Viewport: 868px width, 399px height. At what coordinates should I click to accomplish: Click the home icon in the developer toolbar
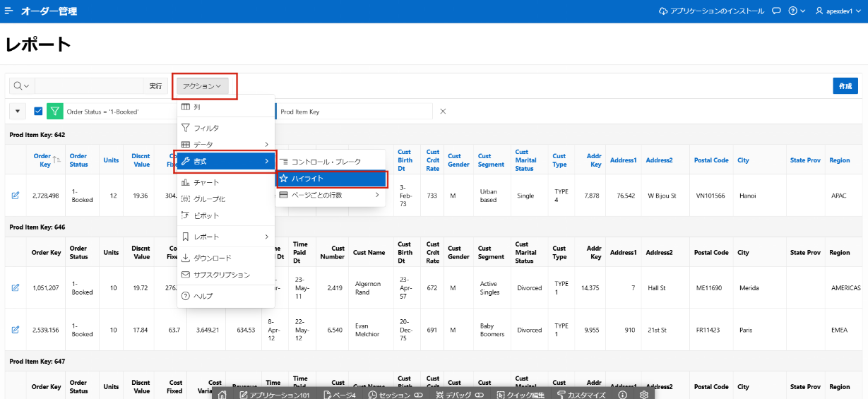pyautogui.click(x=222, y=395)
